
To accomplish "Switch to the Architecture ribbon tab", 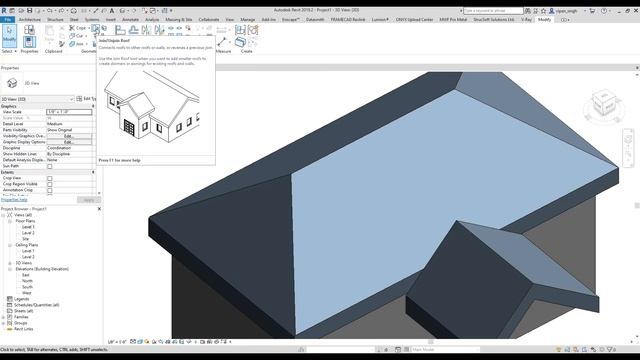I will point(30,20).
